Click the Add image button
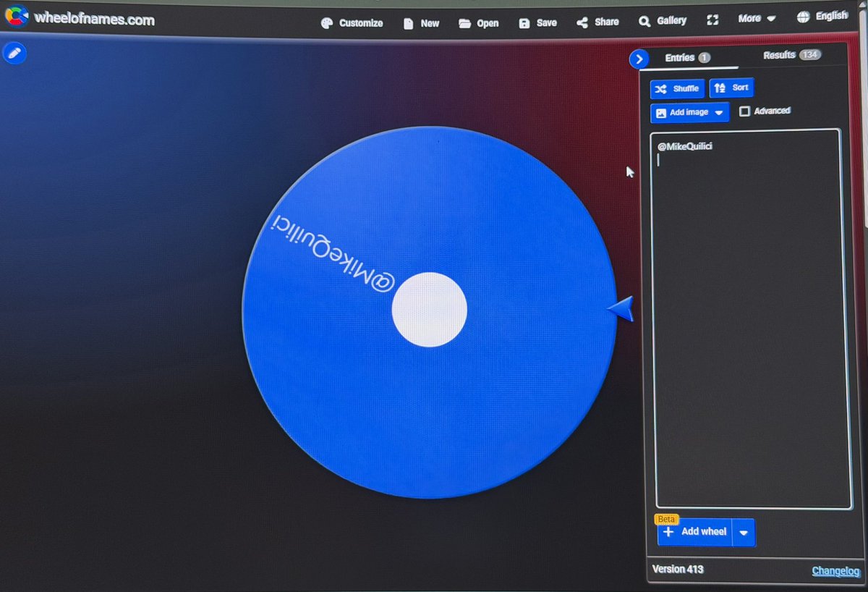Screen dimensions: 868x592 [681, 112]
